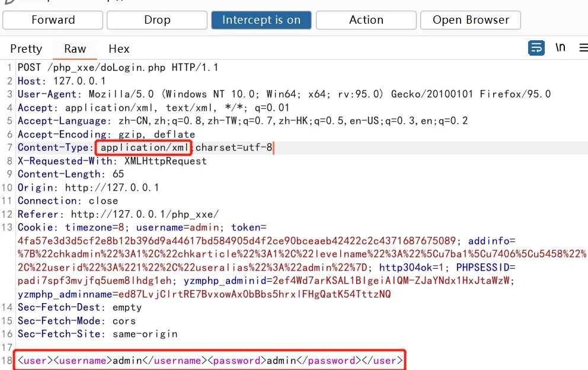588x370 pixels.
Task: Click the token value starting 4fa57e3d
Action: tap(237, 241)
